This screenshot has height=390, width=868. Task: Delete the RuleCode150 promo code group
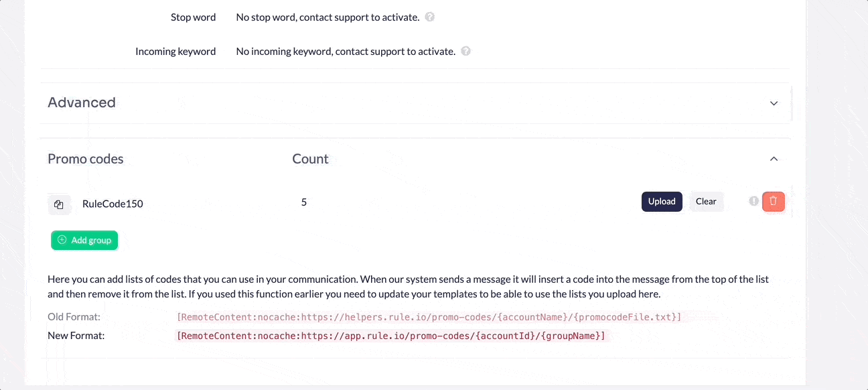pos(773,201)
